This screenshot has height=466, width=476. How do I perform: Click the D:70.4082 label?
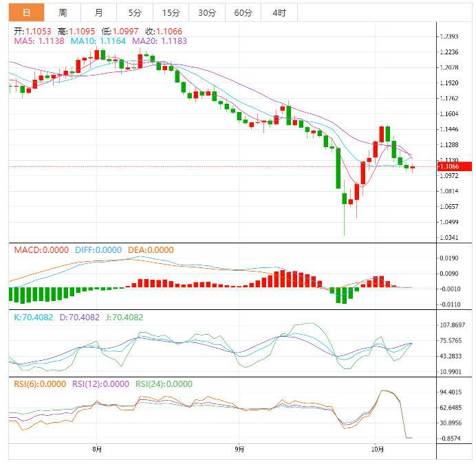pyautogui.click(x=80, y=318)
